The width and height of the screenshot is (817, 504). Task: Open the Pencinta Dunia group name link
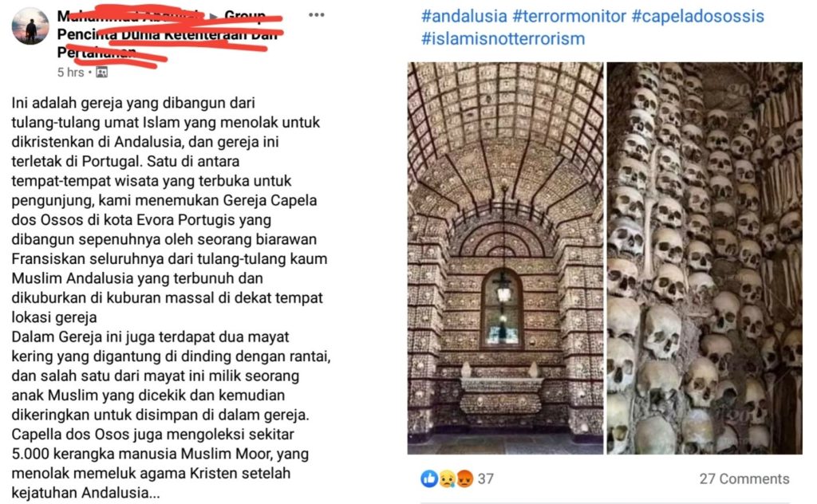[168, 34]
